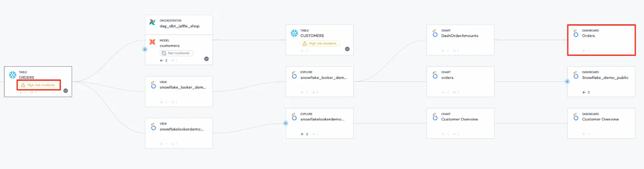Select the snowflake_looker_dem explore name
Viewport: 644px width, 169px height.
[324, 78]
